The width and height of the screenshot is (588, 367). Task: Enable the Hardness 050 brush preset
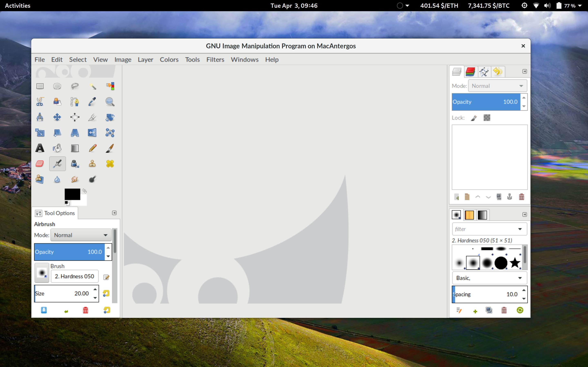click(473, 263)
